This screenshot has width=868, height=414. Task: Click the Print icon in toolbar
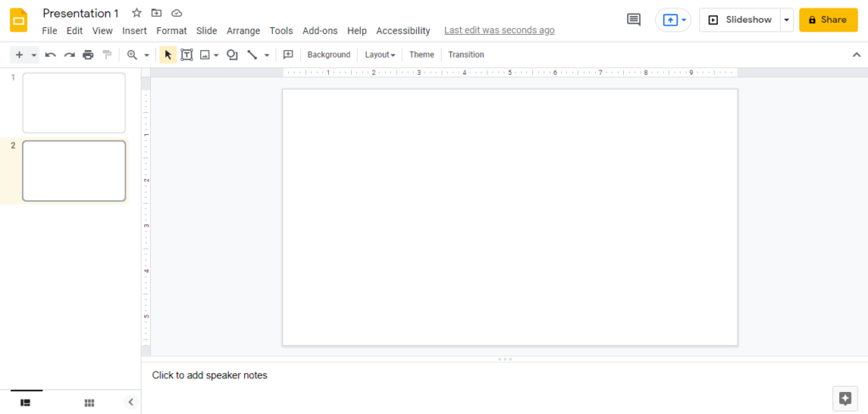click(x=88, y=54)
